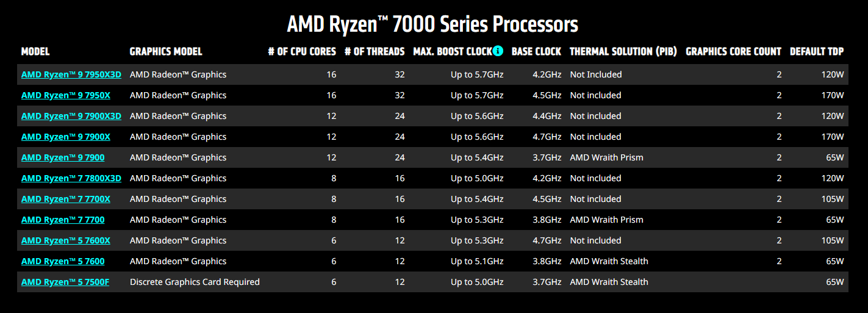
Task: Open the AMD Ryzen 7 7800X3D link
Action: 71,178
